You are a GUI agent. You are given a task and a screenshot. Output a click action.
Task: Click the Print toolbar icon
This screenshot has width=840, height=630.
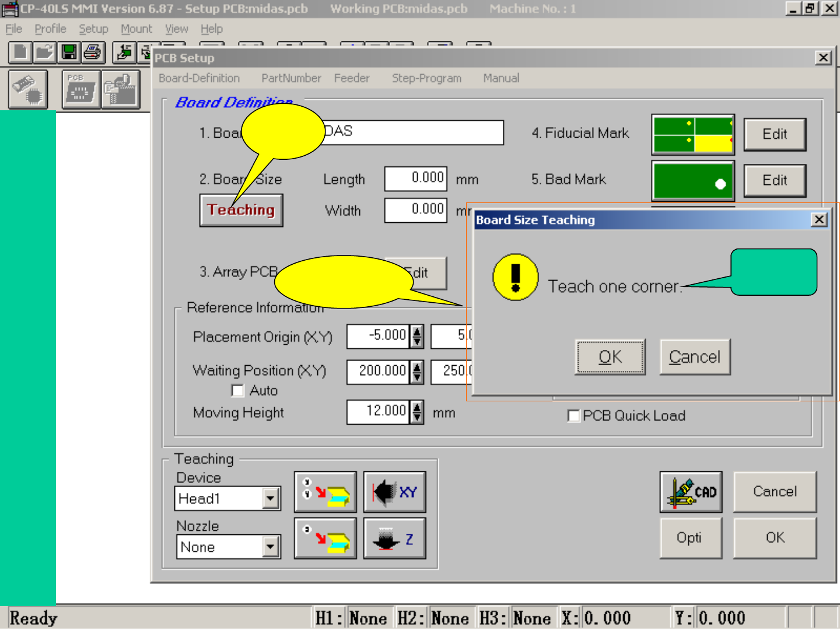click(x=93, y=52)
